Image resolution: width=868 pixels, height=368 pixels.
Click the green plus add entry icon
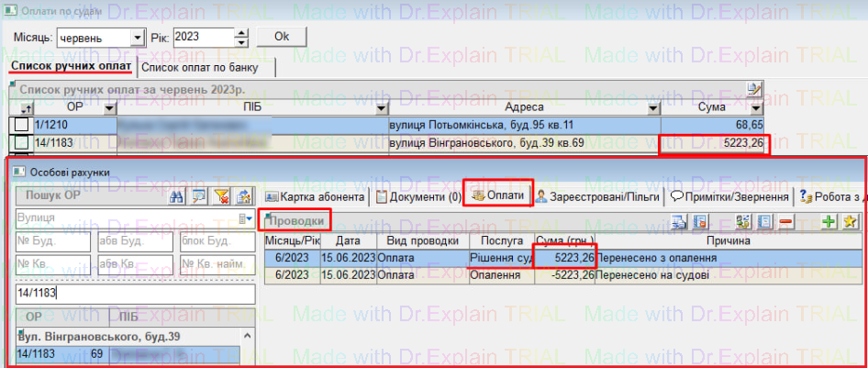pyautogui.click(x=829, y=221)
